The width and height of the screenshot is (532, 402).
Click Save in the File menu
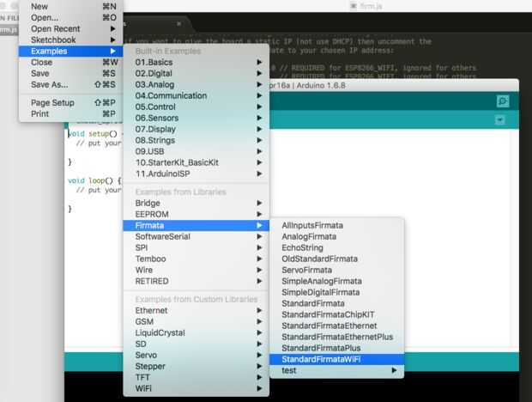pos(70,73)
